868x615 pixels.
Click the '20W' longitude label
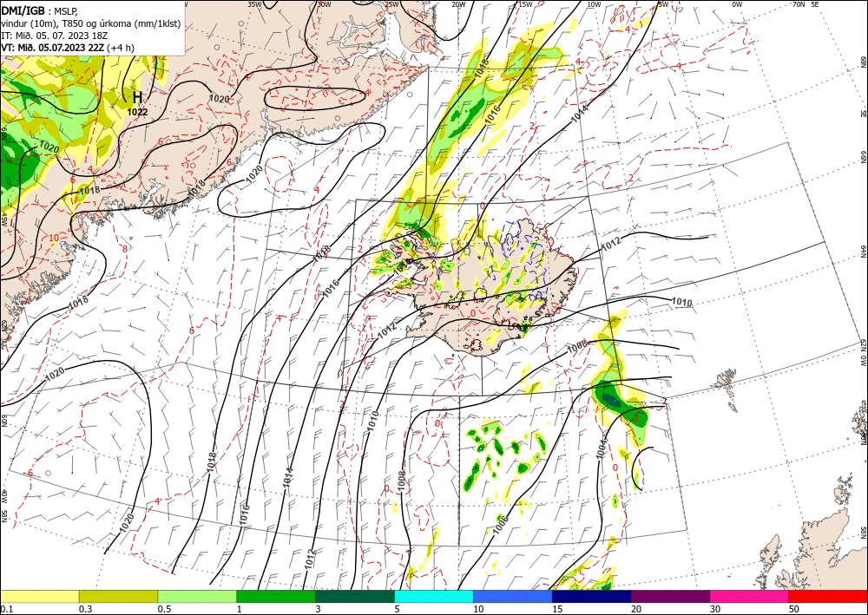(x=458, y=4)
